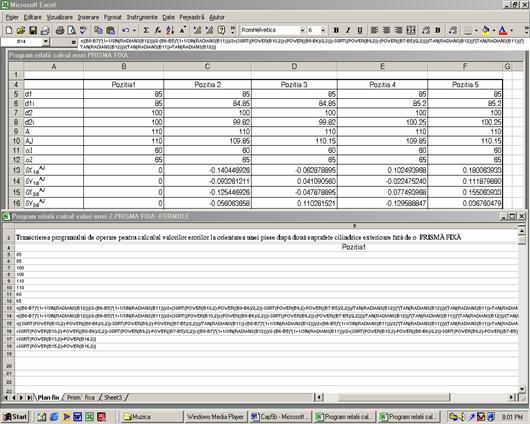Undo the last action
The width and height of the screenshot is (530, 424).
pyautogui.click(x=125, y=30)
